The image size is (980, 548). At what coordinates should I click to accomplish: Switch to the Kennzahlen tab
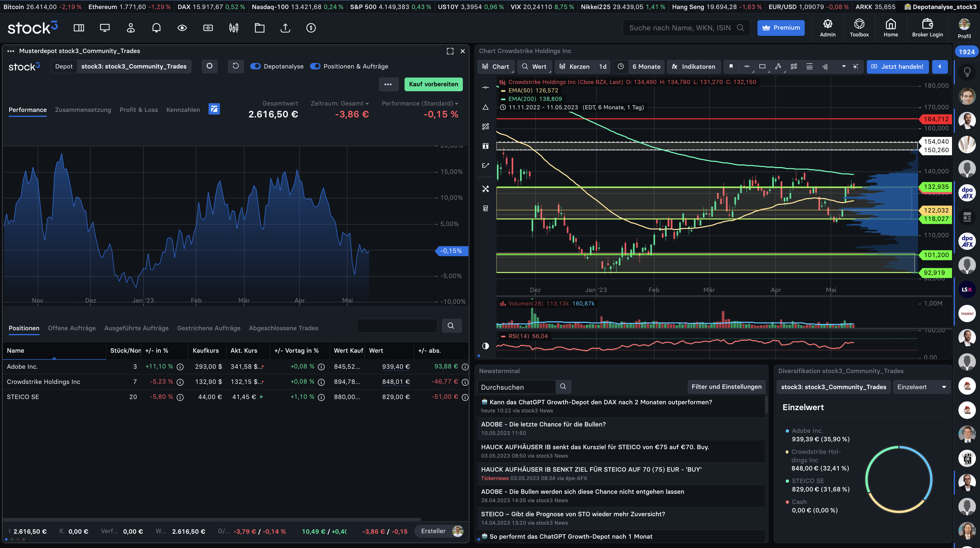click(x=183, y=110)
